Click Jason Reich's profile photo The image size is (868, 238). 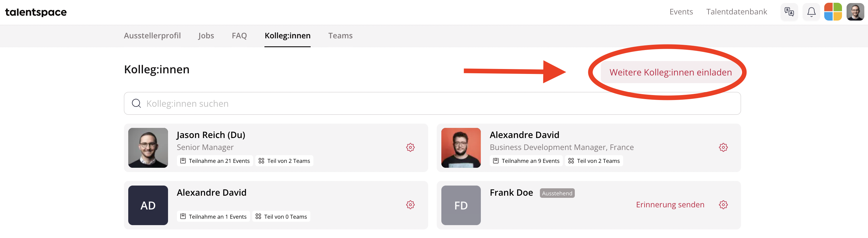coord(148,148)
